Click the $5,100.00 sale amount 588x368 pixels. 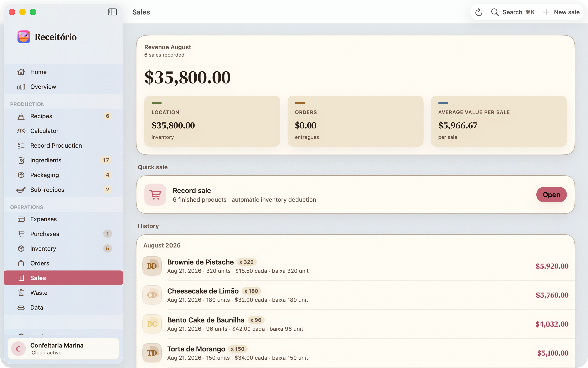tap(553, 353)
